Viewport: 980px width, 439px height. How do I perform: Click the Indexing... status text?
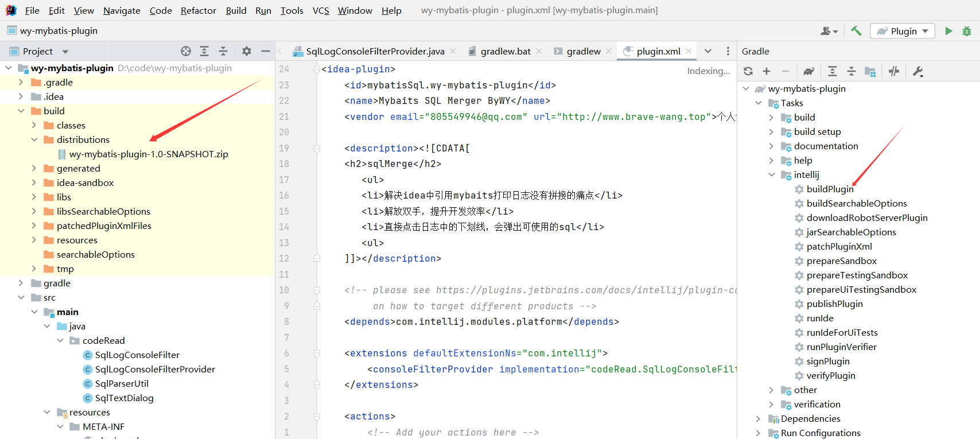point(709,71)
